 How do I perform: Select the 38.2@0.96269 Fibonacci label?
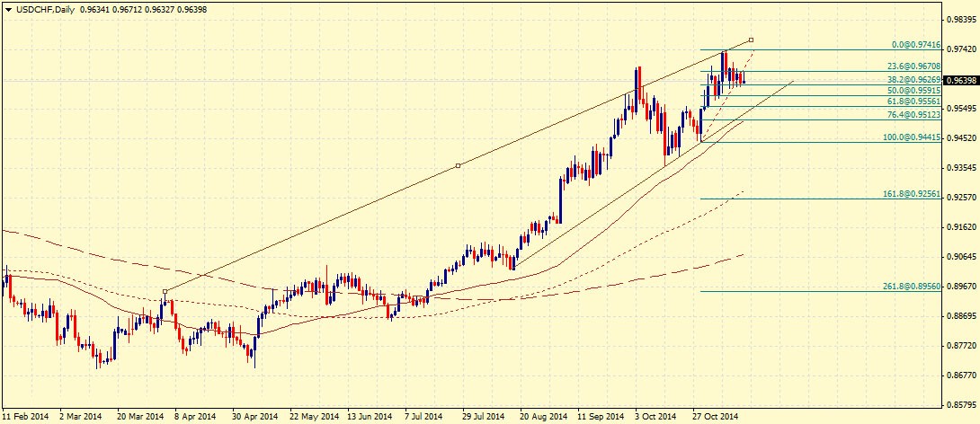pyautogui.click(x=913, y=79)
